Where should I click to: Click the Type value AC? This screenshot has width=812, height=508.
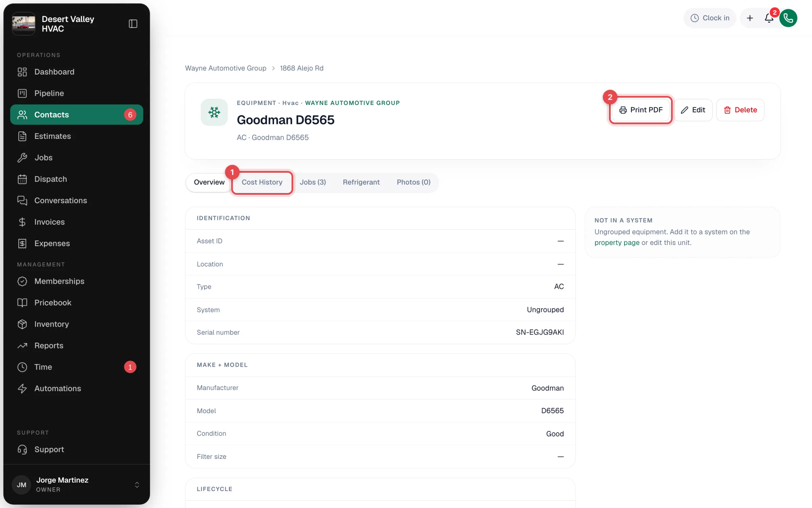[x=559, y=287]
